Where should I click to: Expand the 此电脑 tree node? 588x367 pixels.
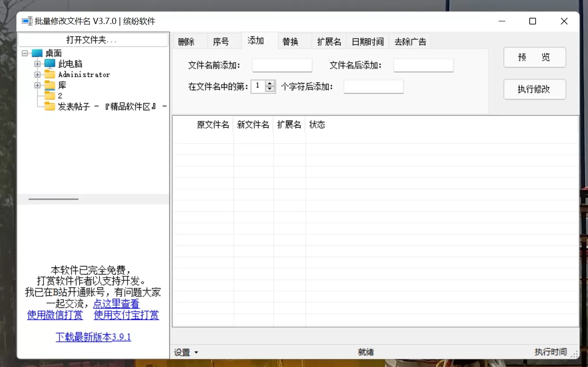tap(37, 64)
